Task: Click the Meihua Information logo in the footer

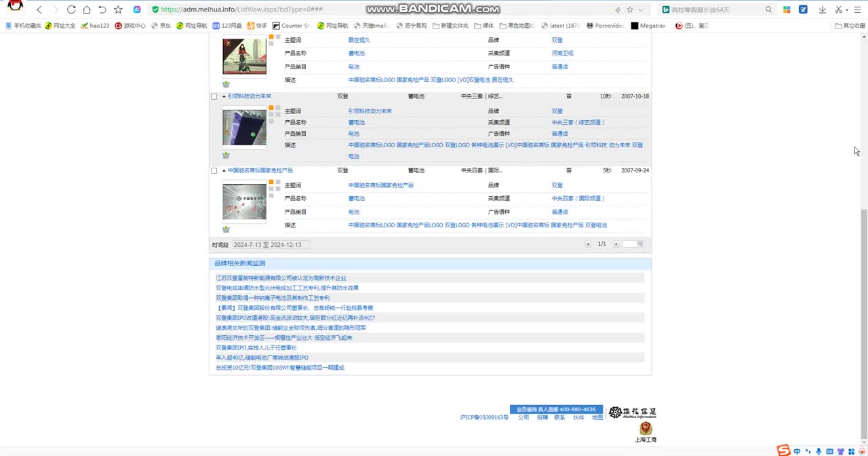Action: (632, 413)
